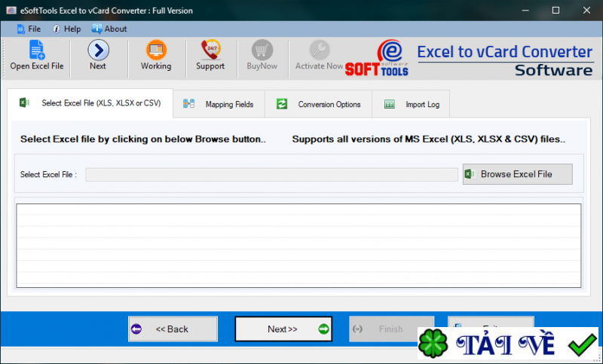The height and width of the screenshot is (364, 603).
Task: Switch to the Conversion Options tab
Action: [318, 104]
